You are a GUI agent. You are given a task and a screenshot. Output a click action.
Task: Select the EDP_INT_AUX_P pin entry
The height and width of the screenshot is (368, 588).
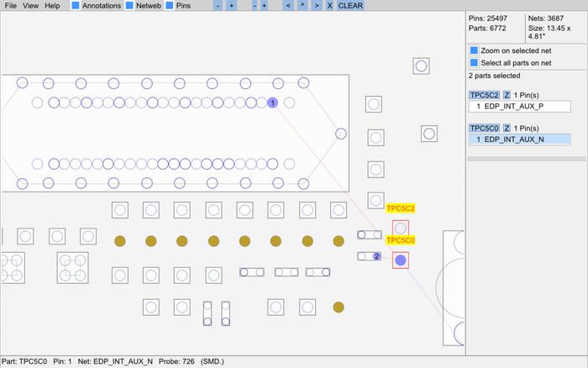pos(519,107)
